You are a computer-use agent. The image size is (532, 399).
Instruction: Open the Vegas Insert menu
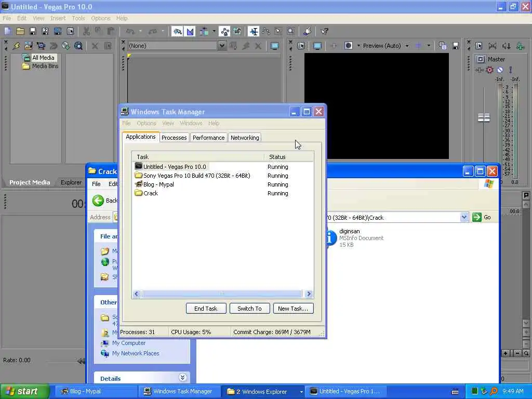58,18
